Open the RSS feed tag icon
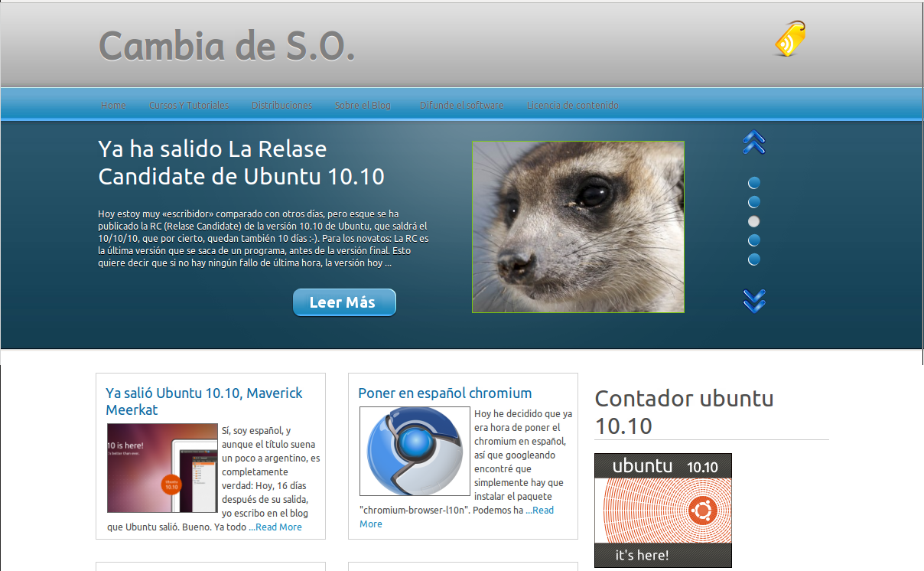This screenshot has width=924, height=571. (790, 39)
